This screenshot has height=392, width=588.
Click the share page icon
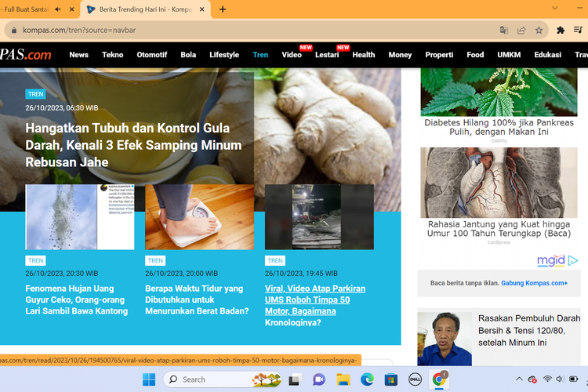[521, 30]
